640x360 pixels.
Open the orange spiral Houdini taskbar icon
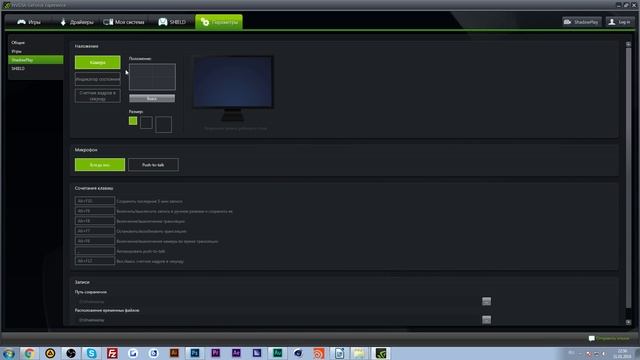coord(319,353)
